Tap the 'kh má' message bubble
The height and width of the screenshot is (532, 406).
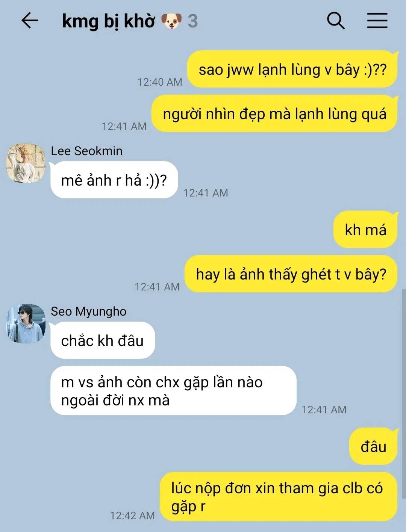pyautogui.click(x=365, y=230)
